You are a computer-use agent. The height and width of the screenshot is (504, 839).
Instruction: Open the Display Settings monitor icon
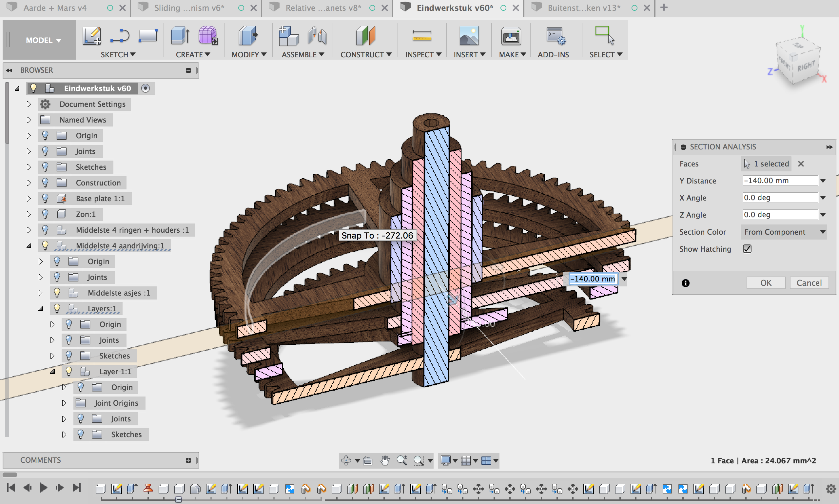coord(445,460)
